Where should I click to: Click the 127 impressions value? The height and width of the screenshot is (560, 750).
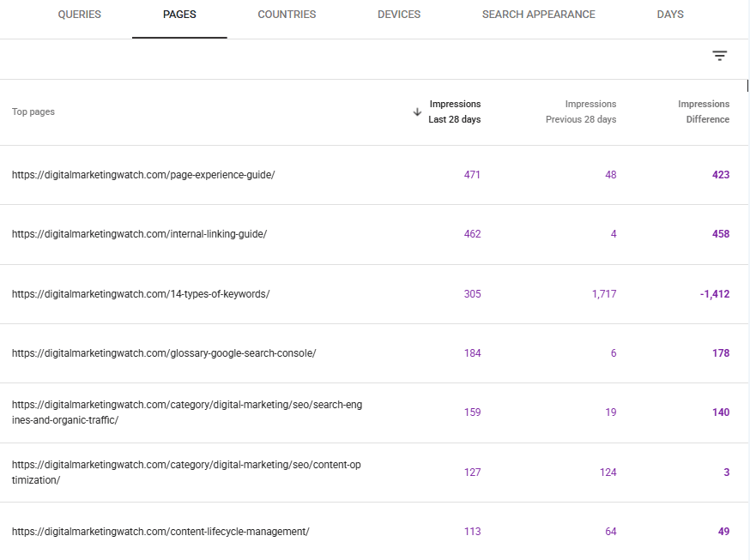472,472
